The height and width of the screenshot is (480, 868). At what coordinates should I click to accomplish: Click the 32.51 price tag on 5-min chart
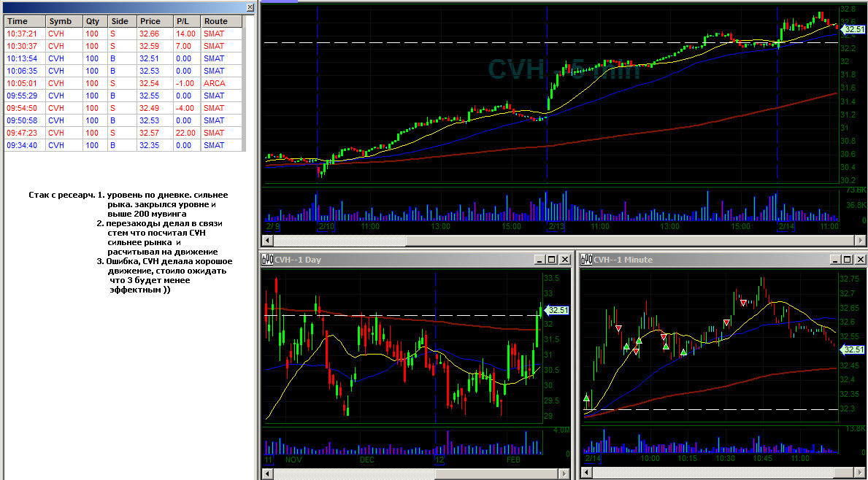tap(853, 29)
